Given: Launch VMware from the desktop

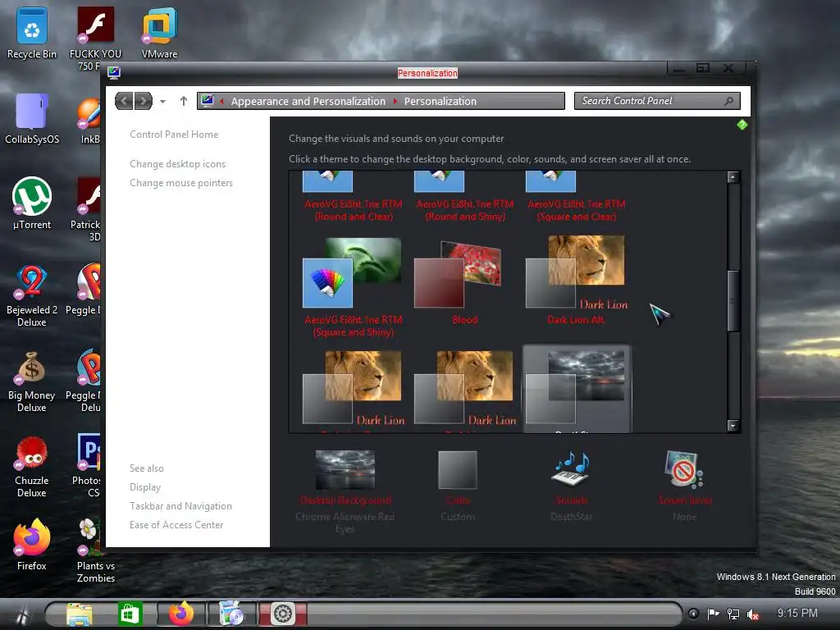Looking at the screenshot, I should click(x=159, y=33).
